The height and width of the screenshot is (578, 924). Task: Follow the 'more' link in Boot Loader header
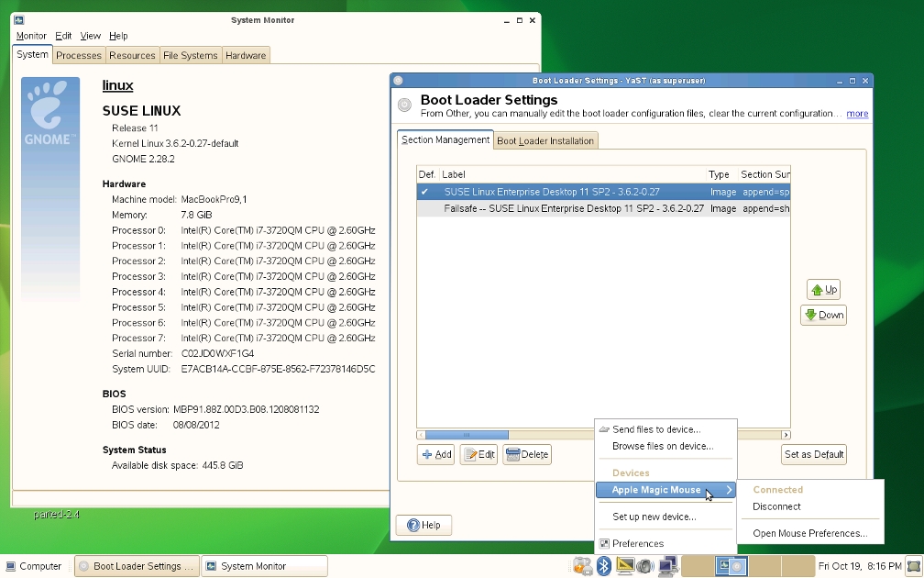tap(857, 114)
